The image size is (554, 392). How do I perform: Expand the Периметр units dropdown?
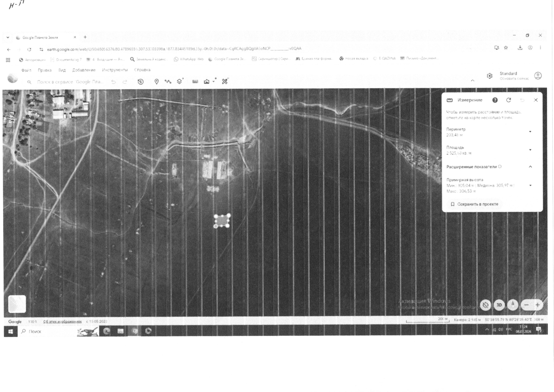click(530, 132)
